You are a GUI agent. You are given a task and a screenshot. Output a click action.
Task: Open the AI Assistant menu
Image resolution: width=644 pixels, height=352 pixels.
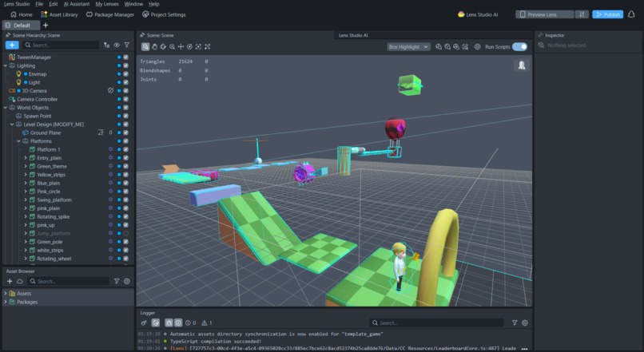tap(77, 4)
